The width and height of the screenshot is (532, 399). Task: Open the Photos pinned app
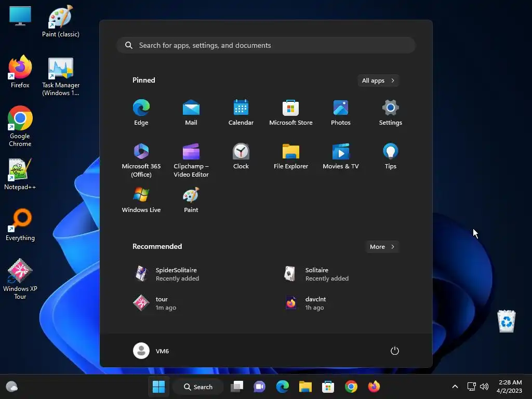(x=341, y=112)
